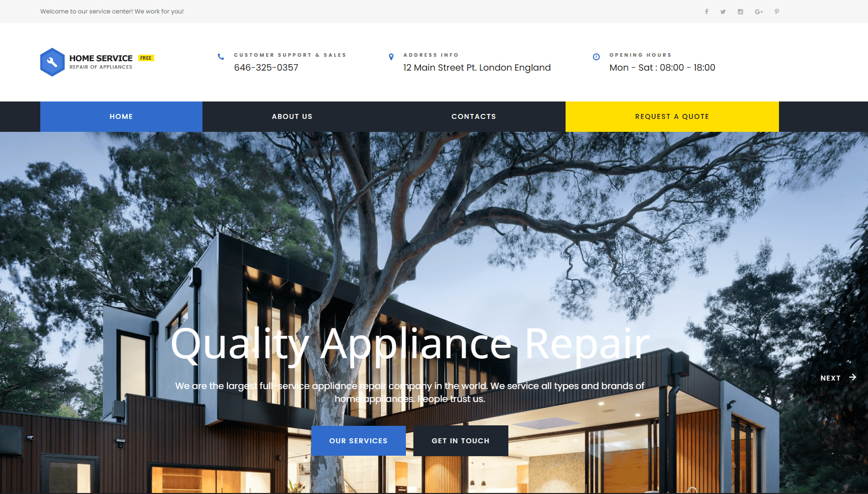Click the HOME SERVICE logo text
The height and width of the screenshot is (494, 868).
coord(101,58)
